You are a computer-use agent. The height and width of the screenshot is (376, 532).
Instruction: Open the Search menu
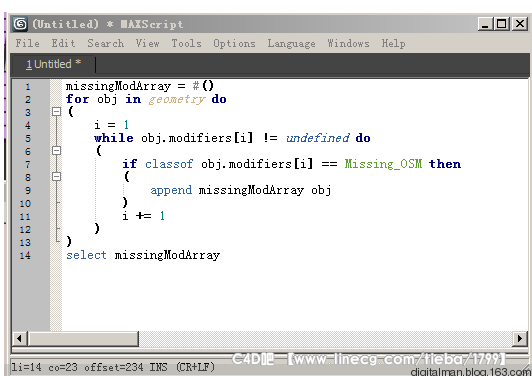point(106,43)
